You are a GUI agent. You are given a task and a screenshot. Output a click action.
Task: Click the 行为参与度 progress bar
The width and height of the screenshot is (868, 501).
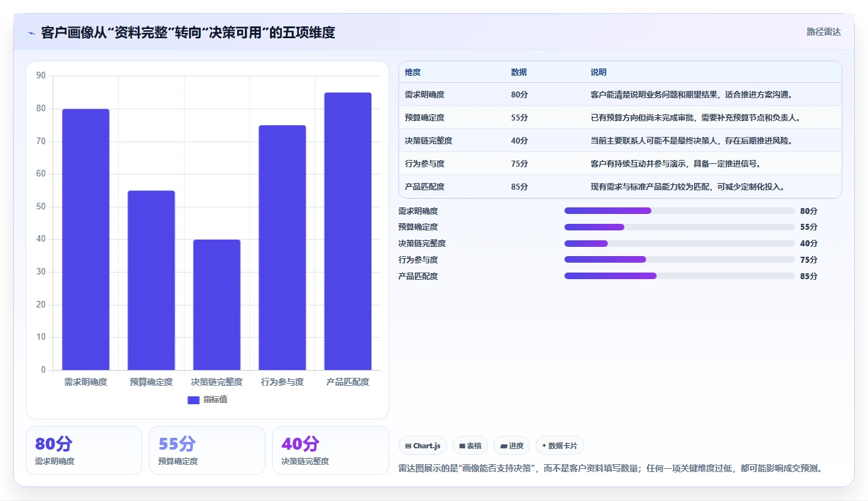[x=679, y=260]
